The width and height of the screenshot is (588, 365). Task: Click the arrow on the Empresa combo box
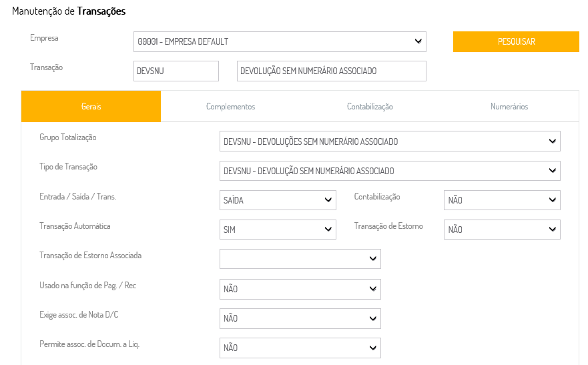coord(418,41)
